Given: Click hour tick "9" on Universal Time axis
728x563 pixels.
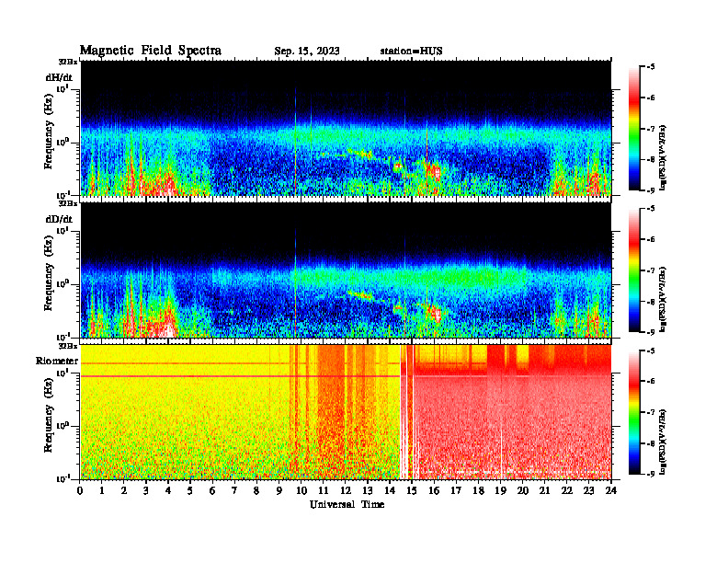Looking at the screenshot, I should click(x=279, y=490).
